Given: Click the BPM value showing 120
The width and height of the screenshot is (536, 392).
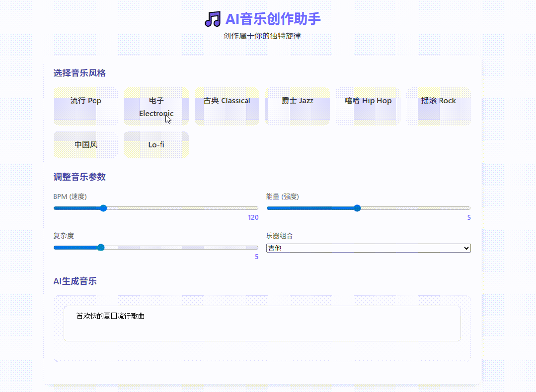Looking at the screenshot, I should pos(253,217).
